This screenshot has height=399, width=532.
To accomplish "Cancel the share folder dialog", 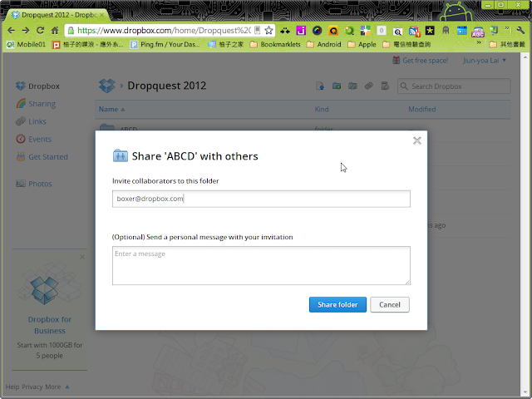I will [390, 304].
